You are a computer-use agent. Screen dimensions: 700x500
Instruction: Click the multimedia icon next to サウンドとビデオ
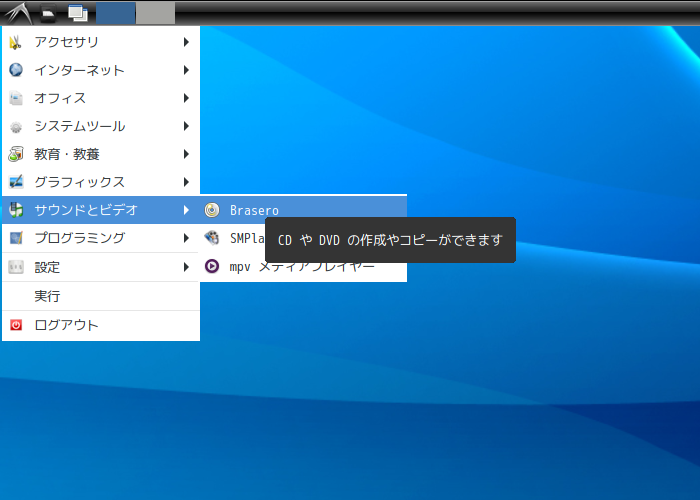coord(16,210)
